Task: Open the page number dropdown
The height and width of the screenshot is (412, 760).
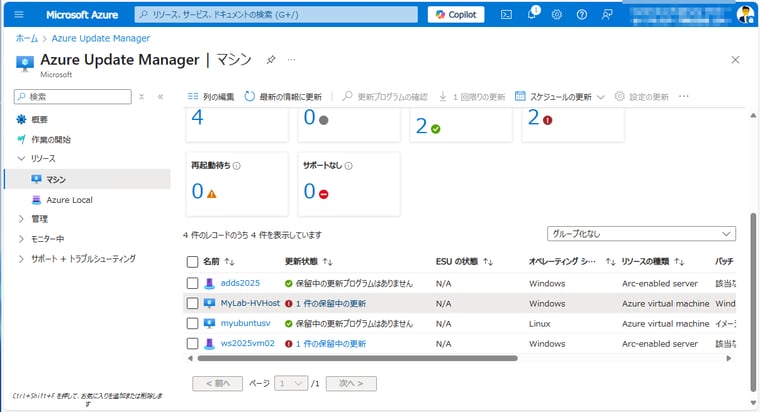Action: pos(291,383)
